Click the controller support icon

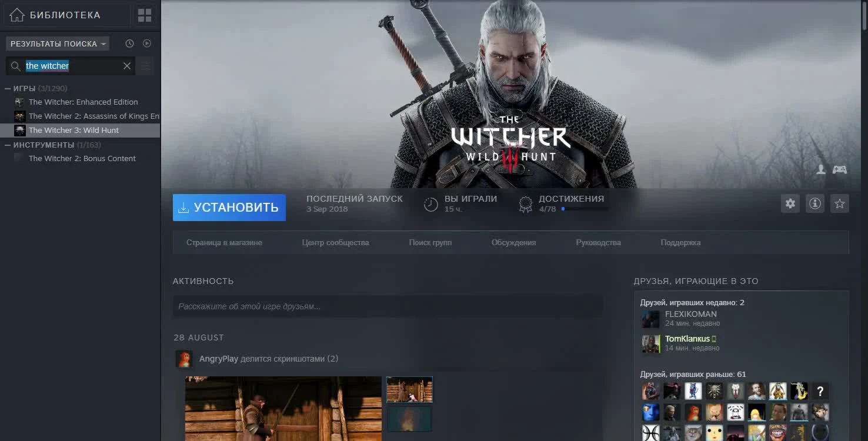(x=839, y=169)
